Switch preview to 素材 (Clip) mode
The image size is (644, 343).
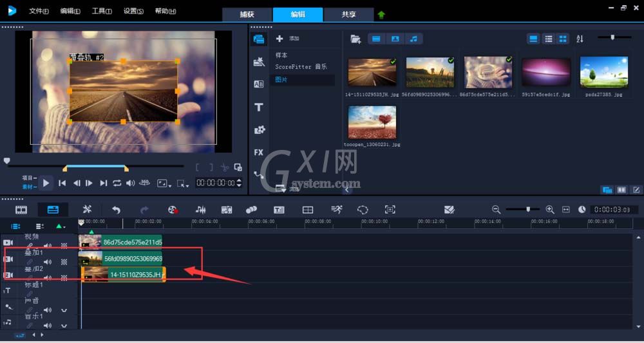click(x=29, y=187)
